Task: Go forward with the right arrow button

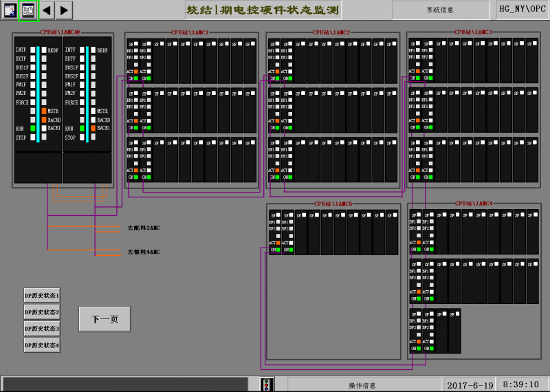Action: tap(63, 10)
